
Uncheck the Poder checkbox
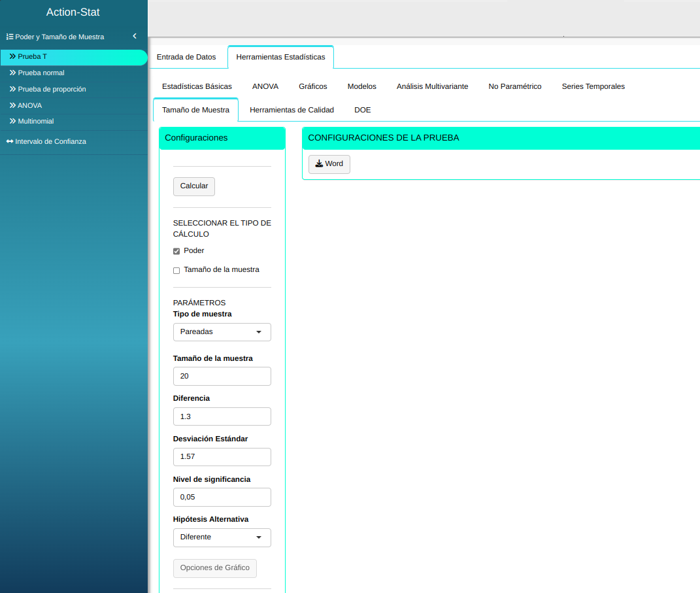point(176,251)
